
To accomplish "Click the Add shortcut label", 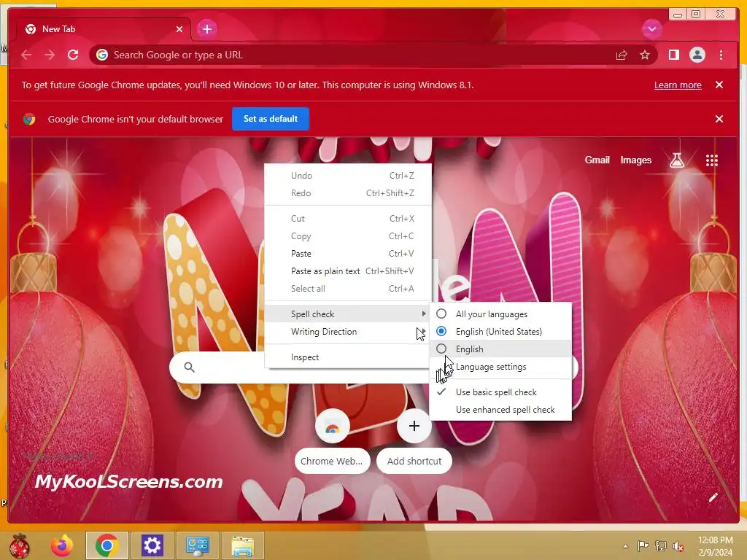I will (x=414, y=461).
